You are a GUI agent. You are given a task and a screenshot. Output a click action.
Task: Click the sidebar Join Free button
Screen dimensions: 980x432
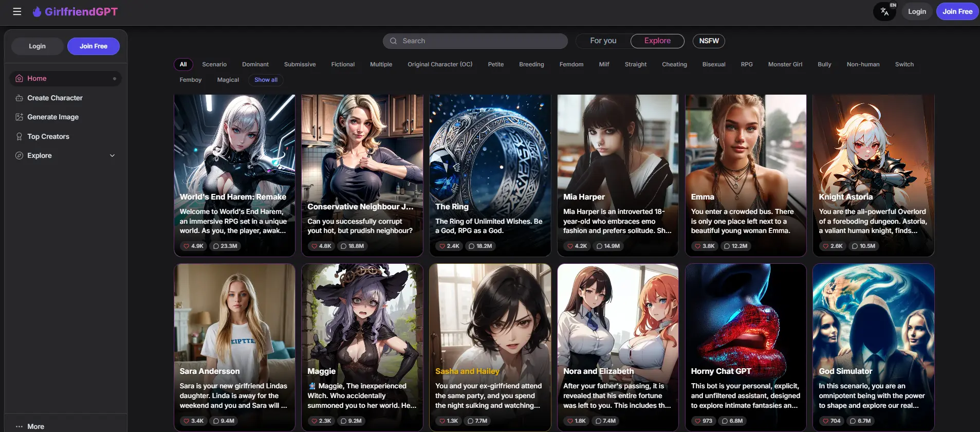tap(94, 46)
